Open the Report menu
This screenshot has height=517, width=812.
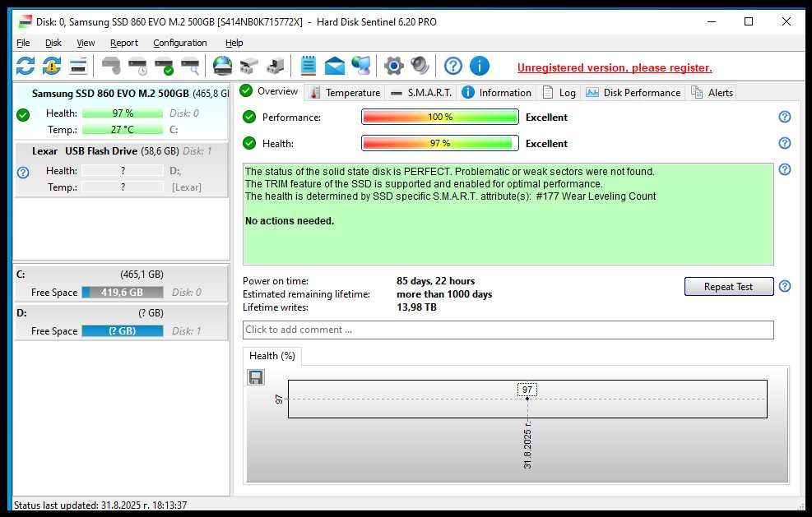click(123, 43)
